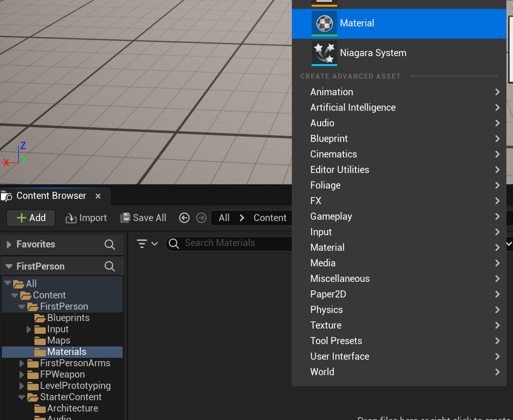Open the World submenu
The height and width of the screenshot is (420, 513).
399,372
